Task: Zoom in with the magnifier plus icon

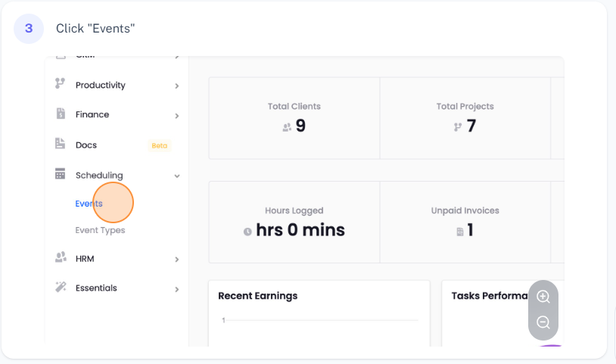Action: tap(543, 297)
